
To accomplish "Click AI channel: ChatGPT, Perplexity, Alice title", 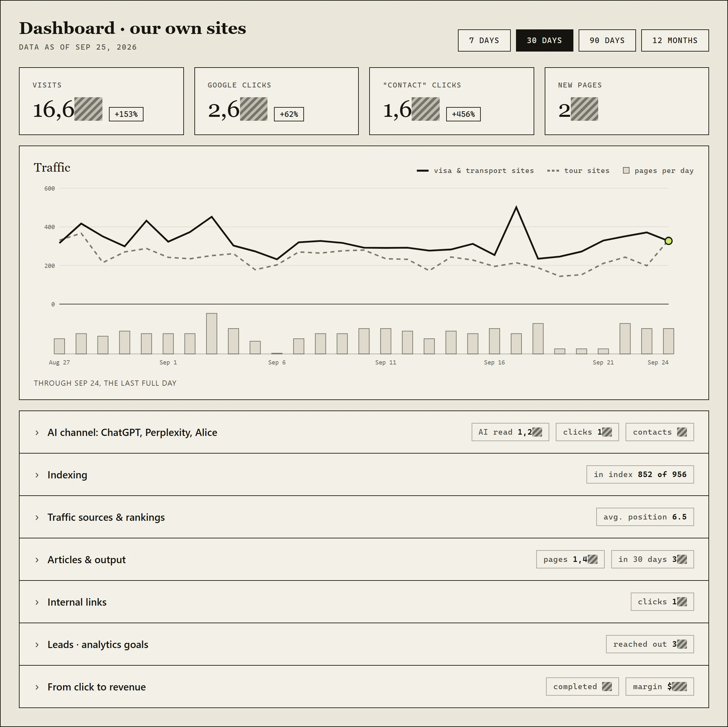I will point(132,432).
